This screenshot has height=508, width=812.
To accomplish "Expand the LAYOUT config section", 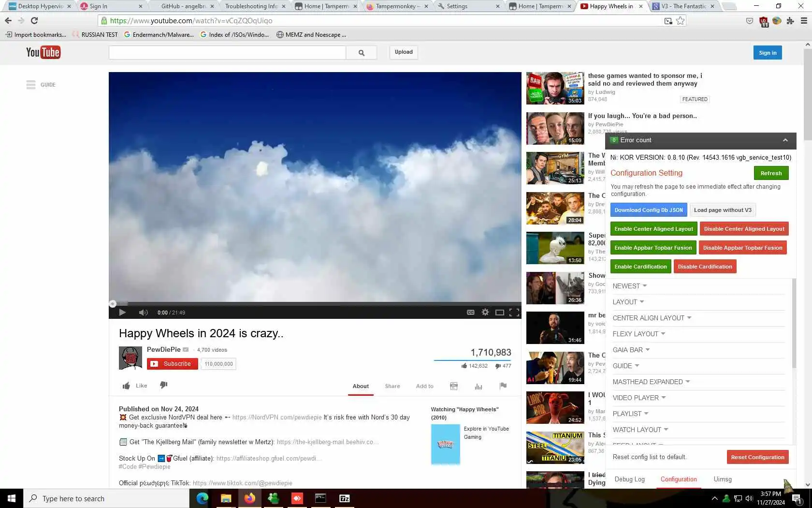I will coord(628,302).
